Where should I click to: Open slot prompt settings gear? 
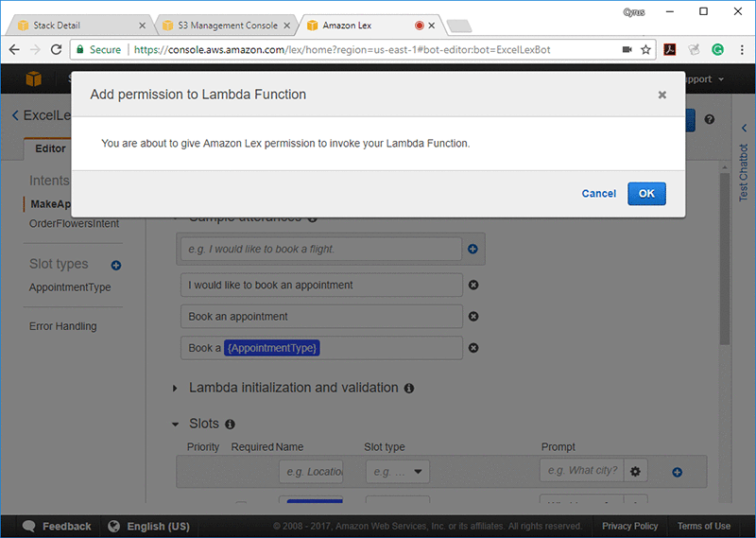pos(635,472)
